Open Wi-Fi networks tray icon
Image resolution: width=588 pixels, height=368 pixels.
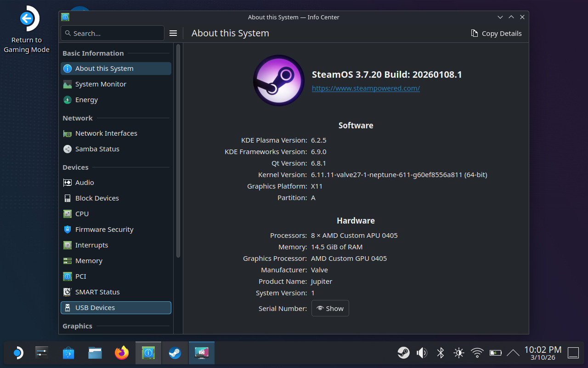tap(477, 353)
